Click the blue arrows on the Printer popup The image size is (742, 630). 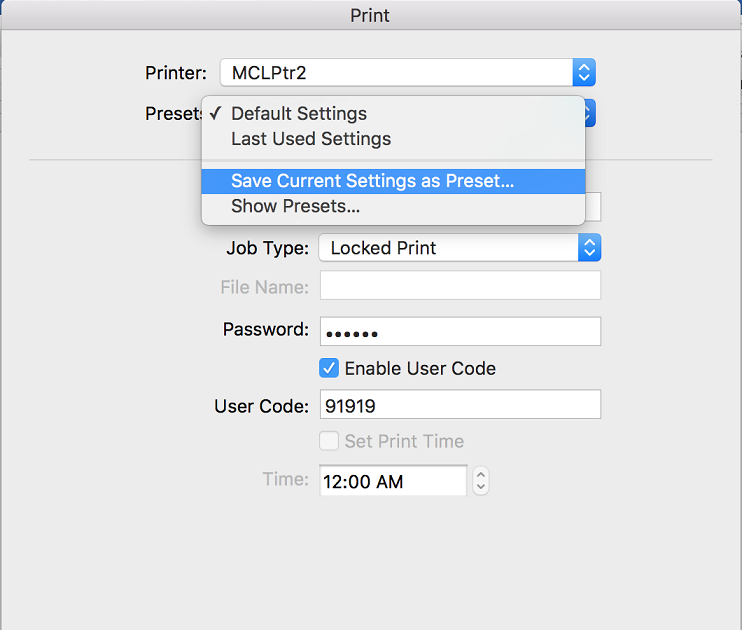584,72
